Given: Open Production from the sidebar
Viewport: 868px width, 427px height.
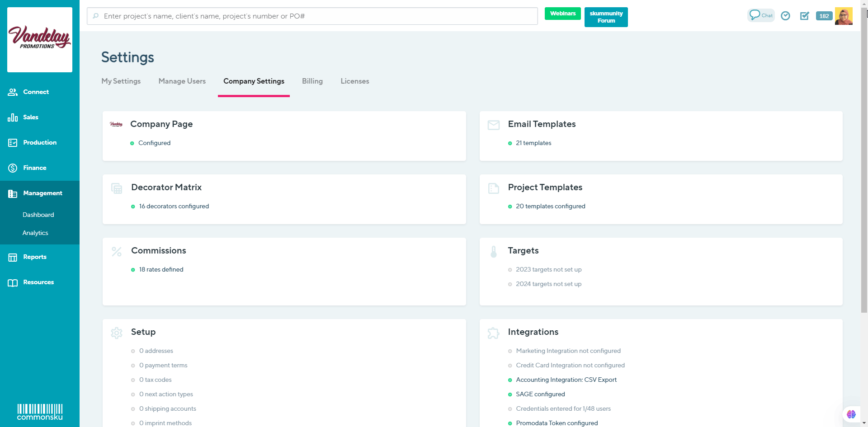Looking at the screenshot, I should 40,142.
